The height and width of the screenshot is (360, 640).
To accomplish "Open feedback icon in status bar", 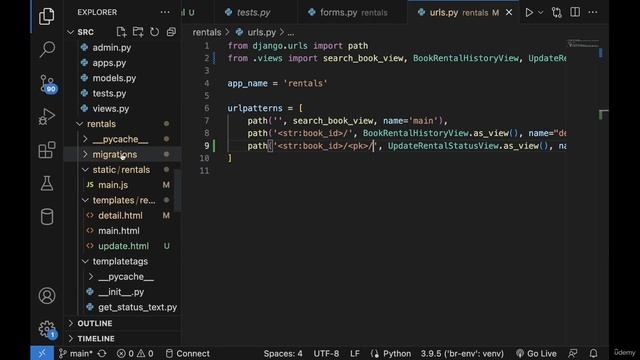I will (573, 353).
